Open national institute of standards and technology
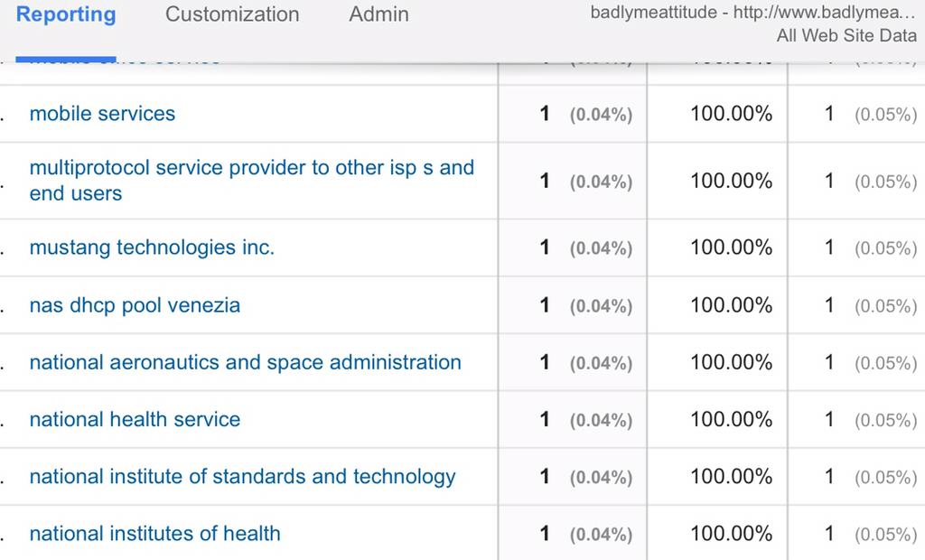925x560 pixels. [x=242, y=477]
